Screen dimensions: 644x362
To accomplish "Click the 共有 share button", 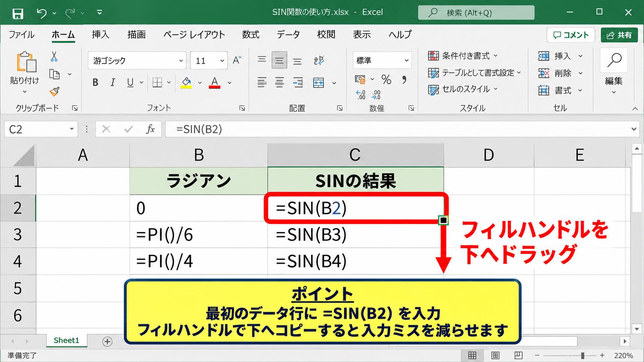I will [619, 35].
